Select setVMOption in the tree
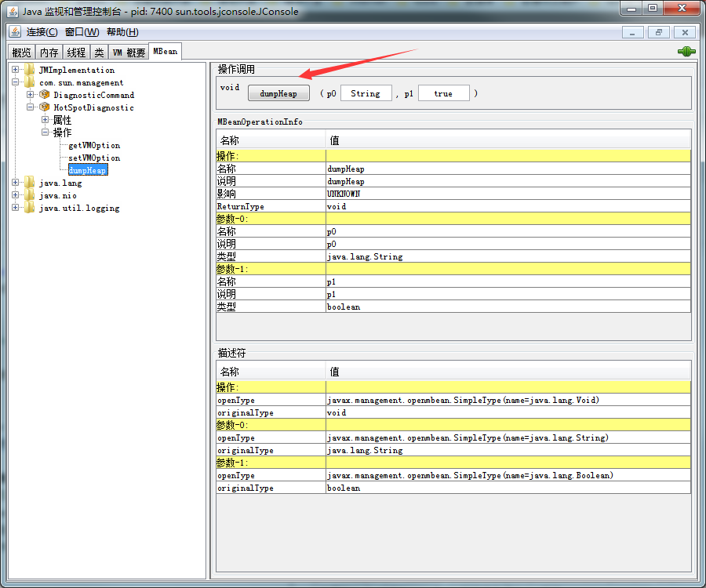This screenshot has height=588, width=706. (94, 158)
